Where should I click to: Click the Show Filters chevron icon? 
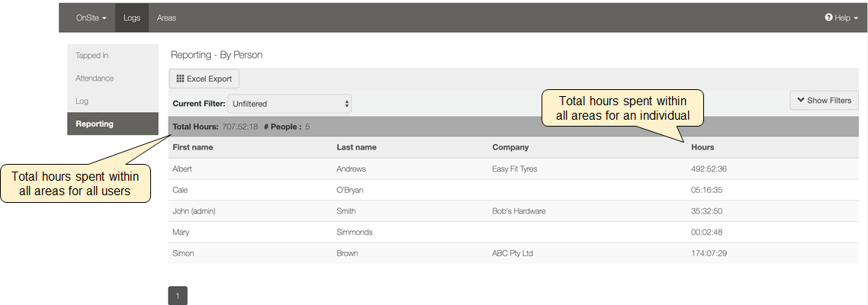point(801,100)
